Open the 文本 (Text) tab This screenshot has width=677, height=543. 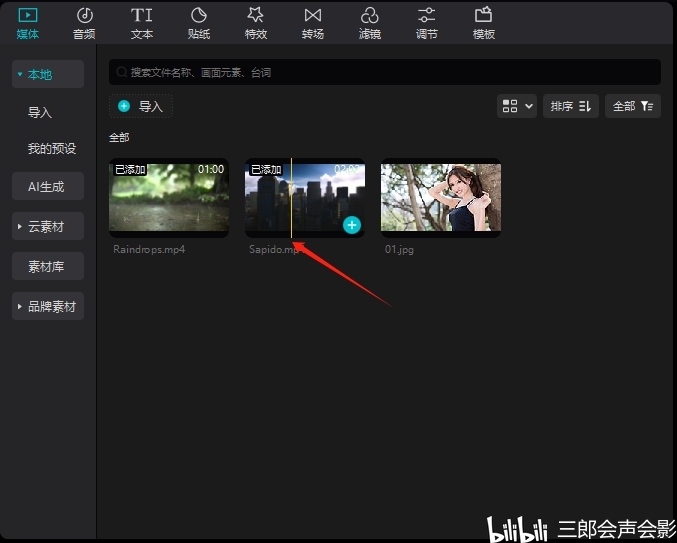tap(142, 23)
